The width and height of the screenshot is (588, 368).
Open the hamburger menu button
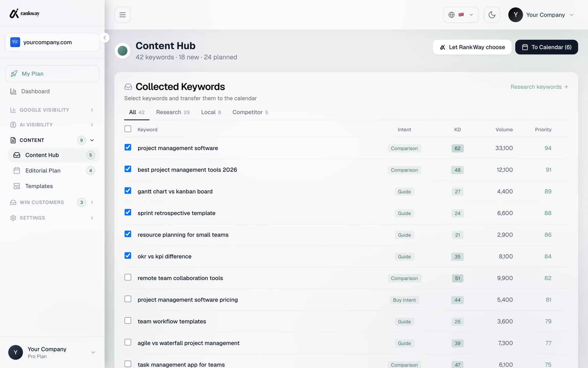click(x=122, y=15)
